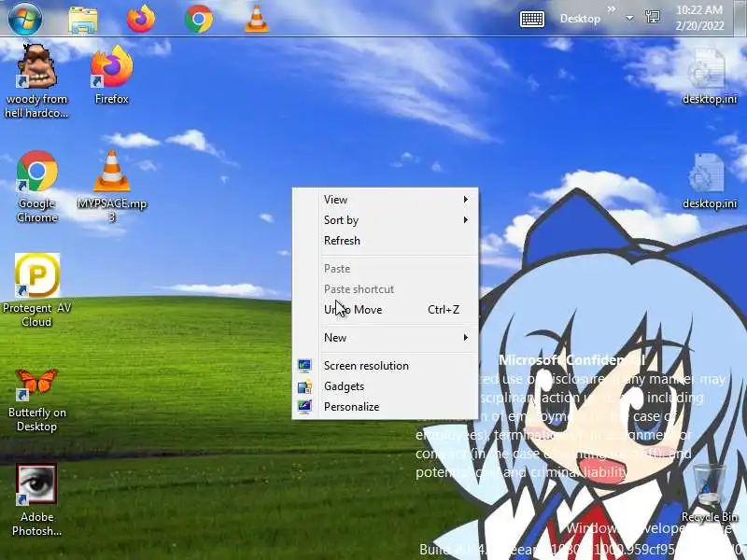This screenshot has height=560, width=747.
Task: Choose Undo Move in context menu
Action: pos(385,310)
